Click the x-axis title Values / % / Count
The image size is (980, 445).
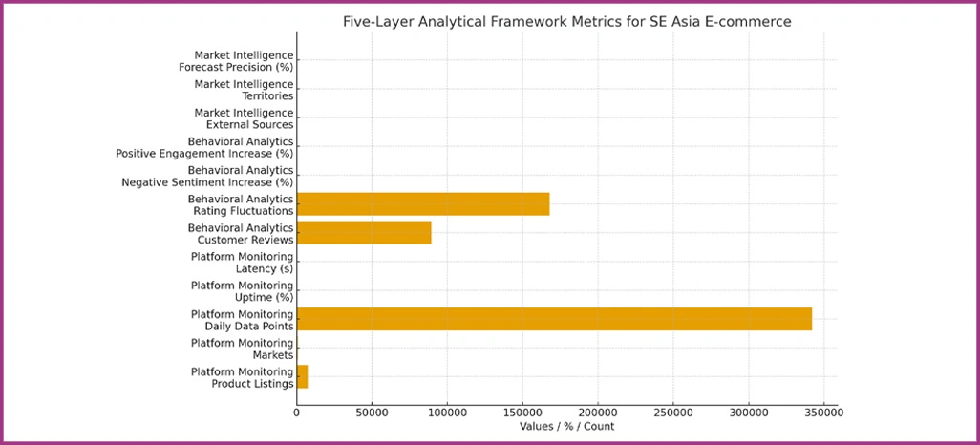point(566,426)
